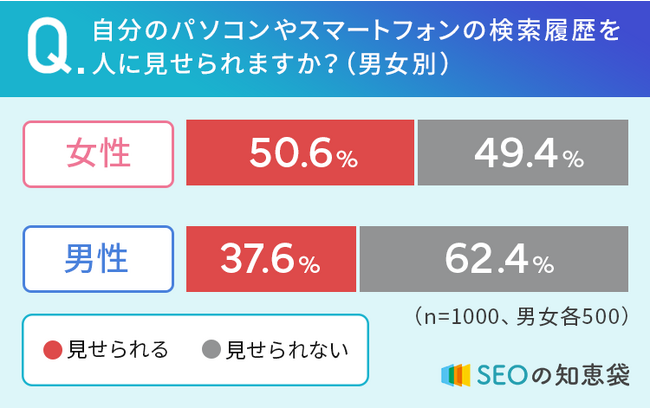The height and width of the screenshot is (408, 650).
Task: Click the pink 女性 label box
Action: coord(98,154)
